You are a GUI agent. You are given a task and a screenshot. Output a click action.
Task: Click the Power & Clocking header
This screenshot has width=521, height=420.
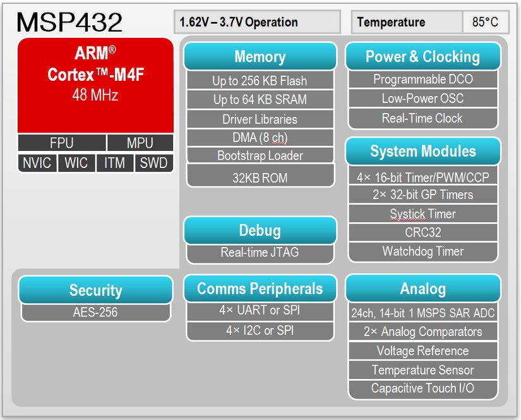coord(423,56)
